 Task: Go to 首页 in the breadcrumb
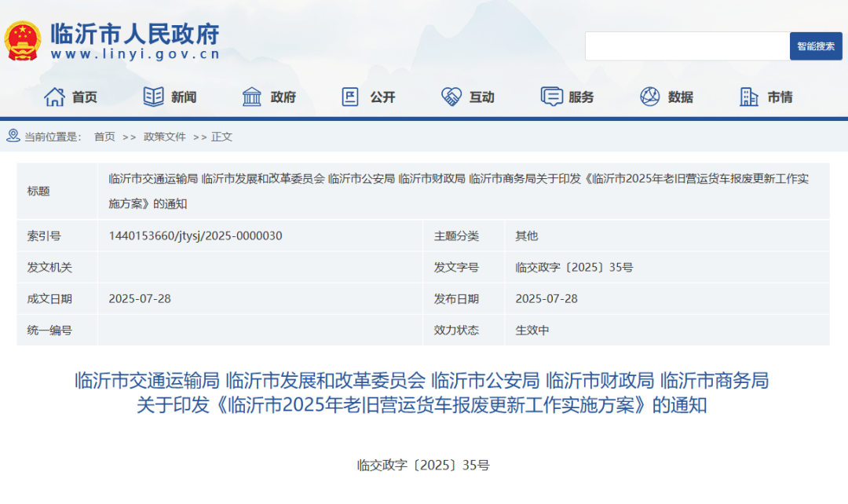pos(104,137)
